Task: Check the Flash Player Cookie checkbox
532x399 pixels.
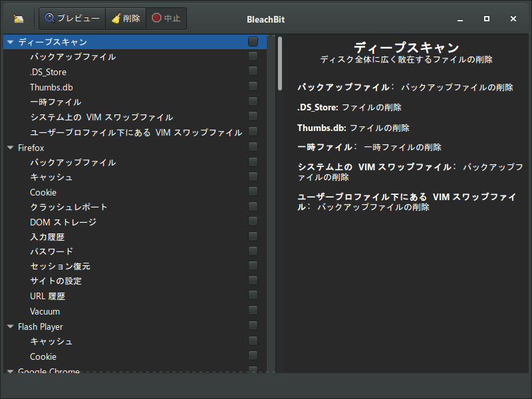Action: coord(253,356)
